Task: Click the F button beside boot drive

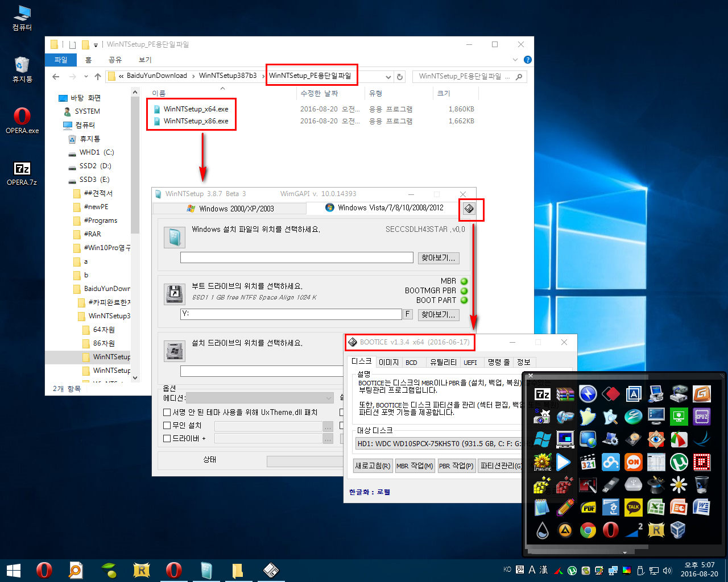Action: (x=407, y=314)
